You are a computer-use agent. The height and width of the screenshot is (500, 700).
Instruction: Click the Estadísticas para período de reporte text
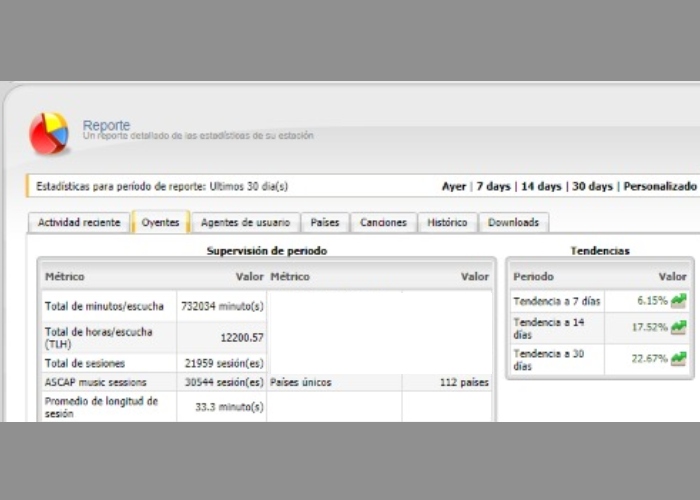point(162,186)
